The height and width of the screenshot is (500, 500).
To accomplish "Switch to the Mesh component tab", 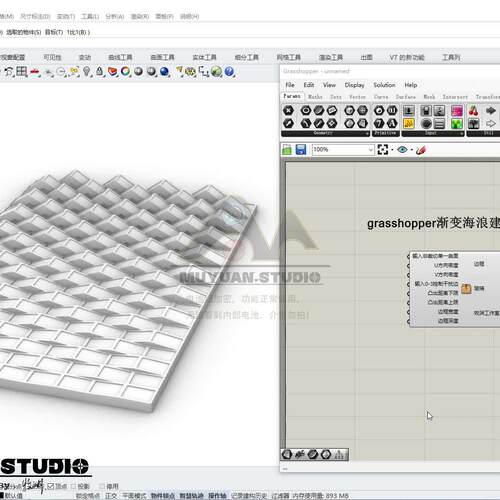I will (429, 97).
